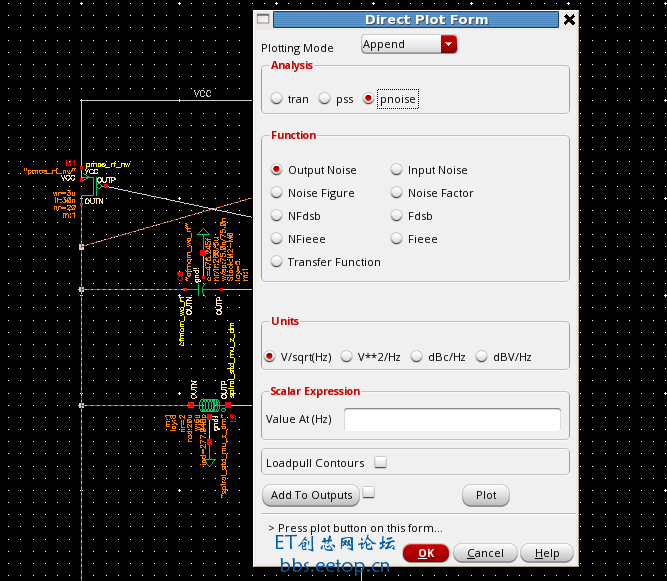The image size is (667, 581).
Task: Select the NFieee radio button
Action: pos(276,239)
